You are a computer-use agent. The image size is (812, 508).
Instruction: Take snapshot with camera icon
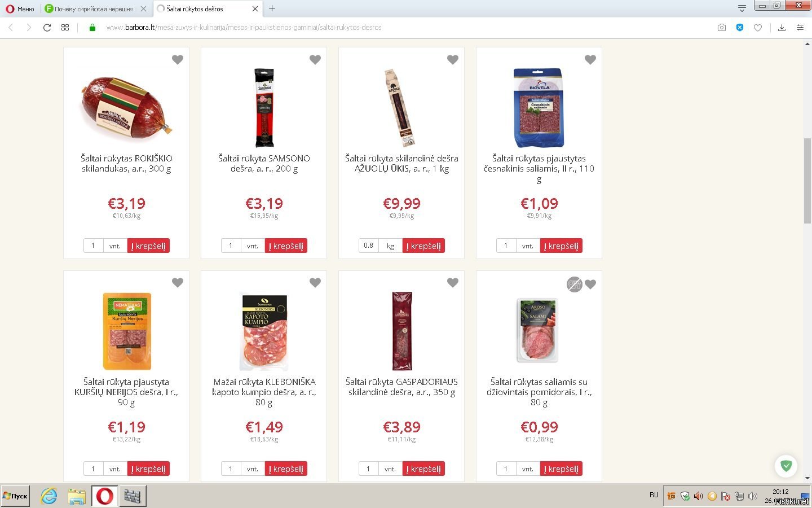(x=722, y=27)
